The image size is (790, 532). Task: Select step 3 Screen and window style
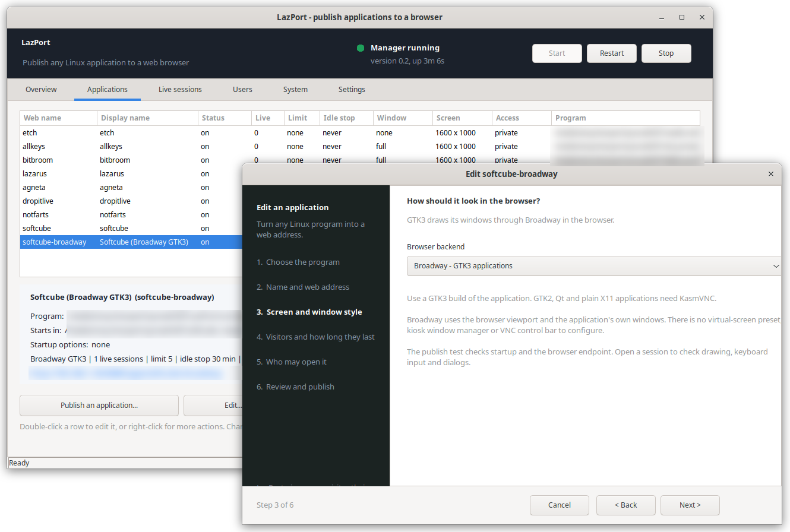click(309, 312)
